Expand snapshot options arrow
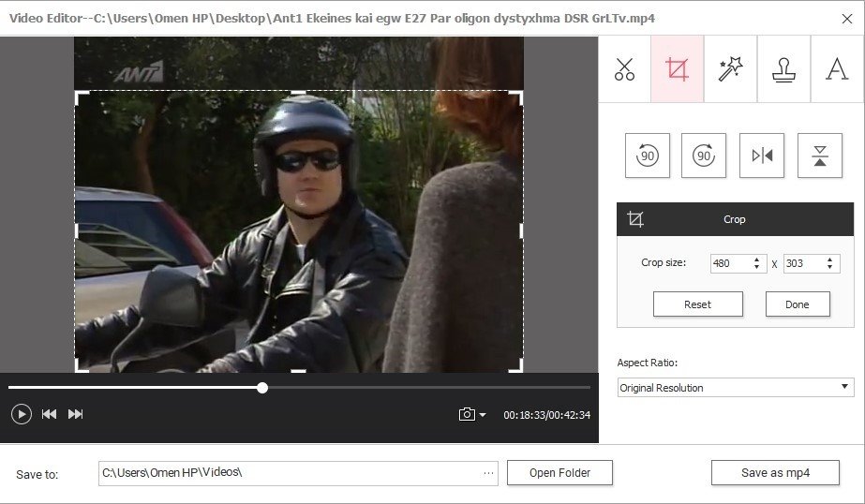865x504 pixels. 483,415
